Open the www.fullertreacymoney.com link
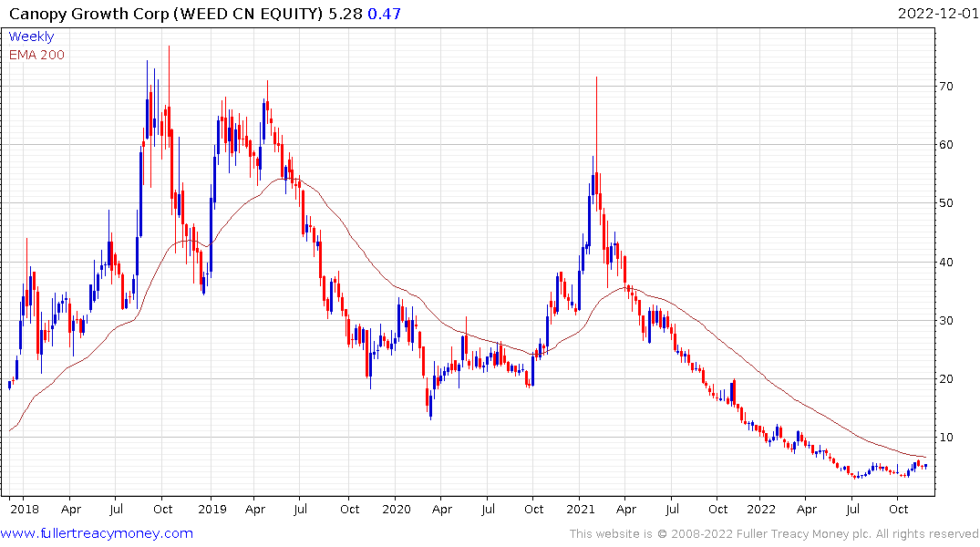The image size is (980, 547). (x=97, y=533)
